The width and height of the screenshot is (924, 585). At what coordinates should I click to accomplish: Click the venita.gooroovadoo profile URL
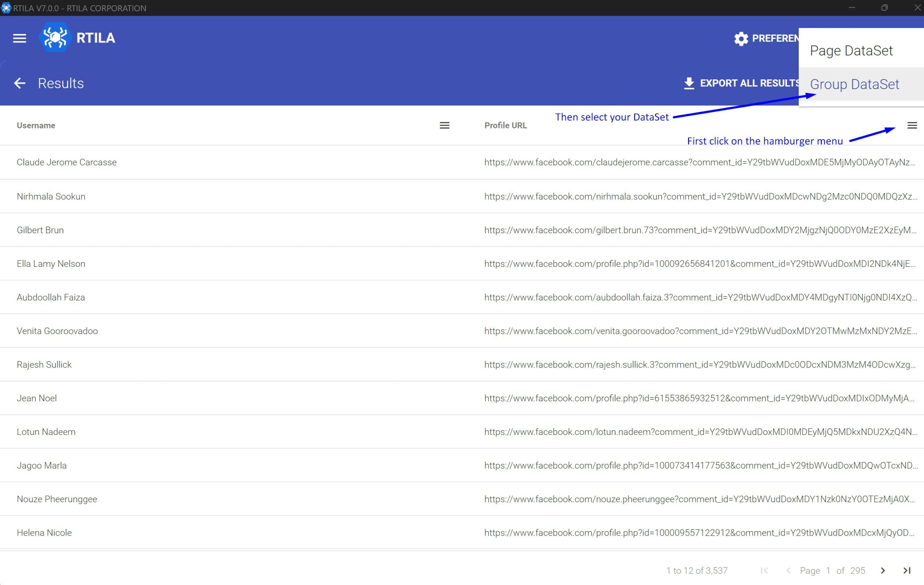[x=701, y=331]
